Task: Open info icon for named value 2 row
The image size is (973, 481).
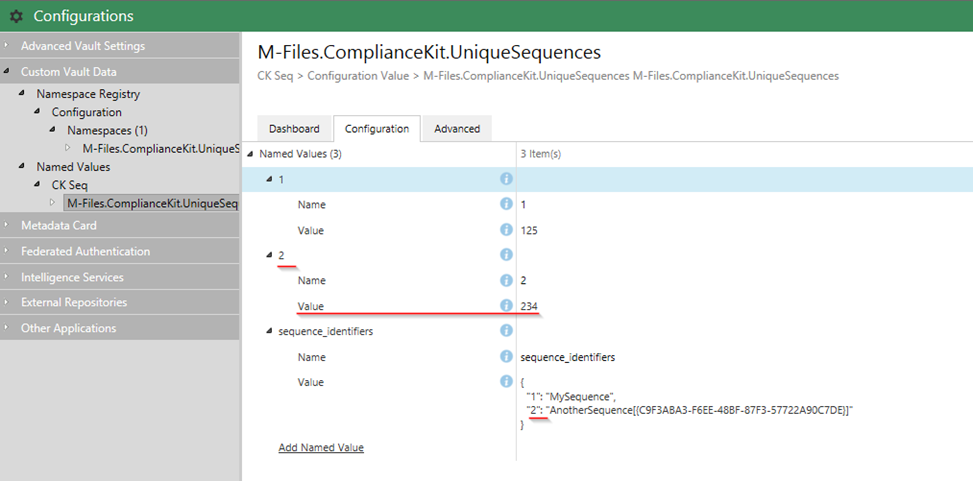Action: [506, 254]
